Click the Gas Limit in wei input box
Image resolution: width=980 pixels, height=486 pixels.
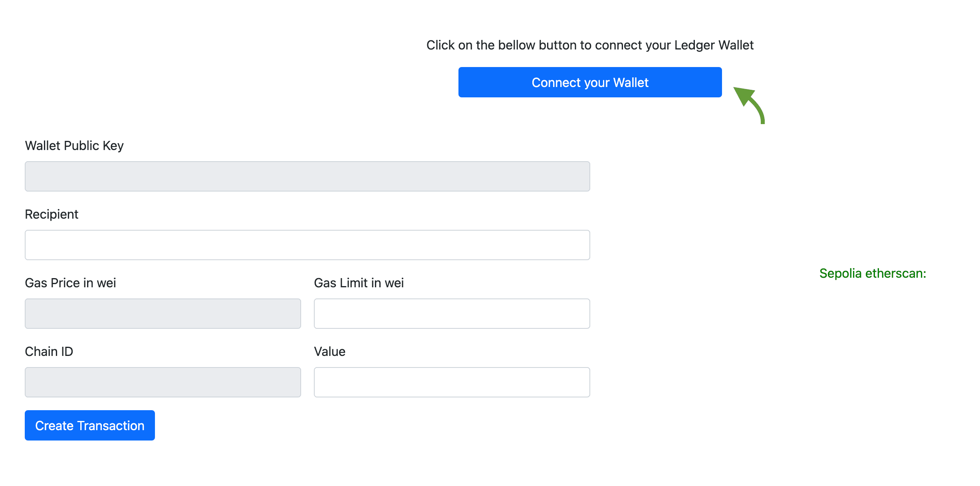tap(452, 313)
